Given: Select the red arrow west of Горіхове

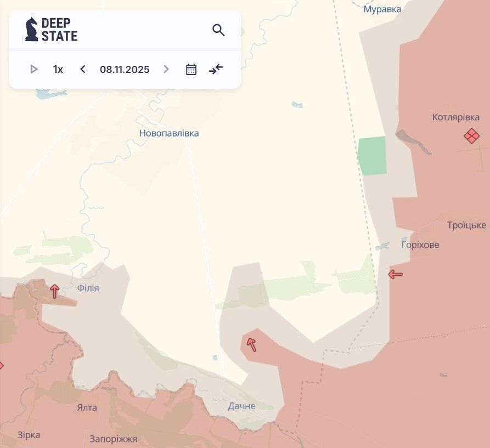Looking at the screenshot, I should point(396,274).
